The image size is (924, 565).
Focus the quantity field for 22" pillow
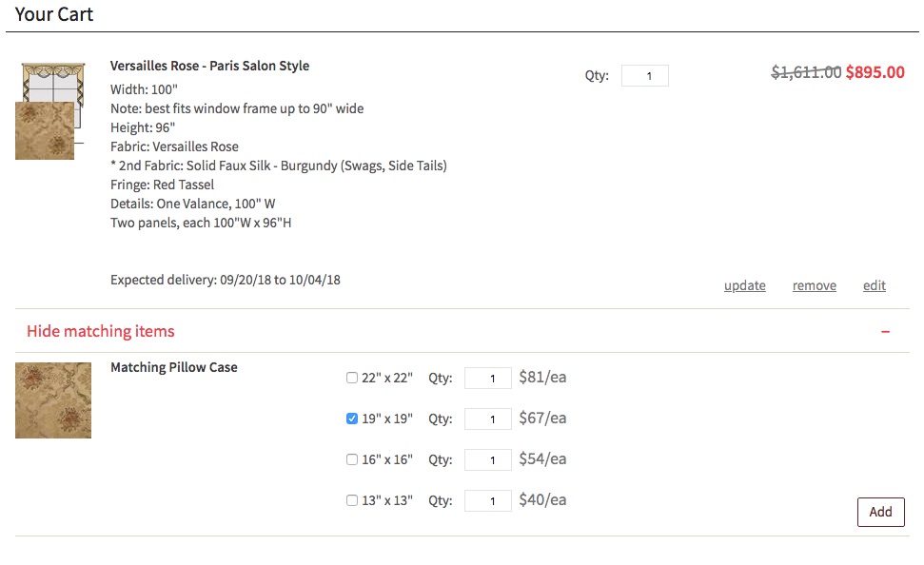[x=488, y=379]
